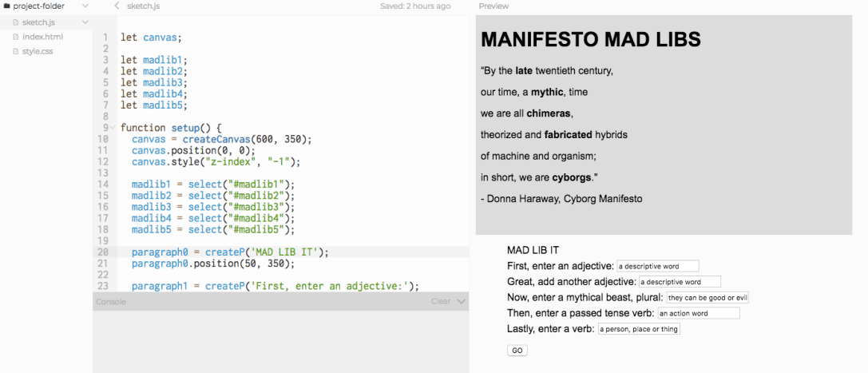Click the style.css file icon
This screenshot has width=868, height=373.
[x=15, y=51]
